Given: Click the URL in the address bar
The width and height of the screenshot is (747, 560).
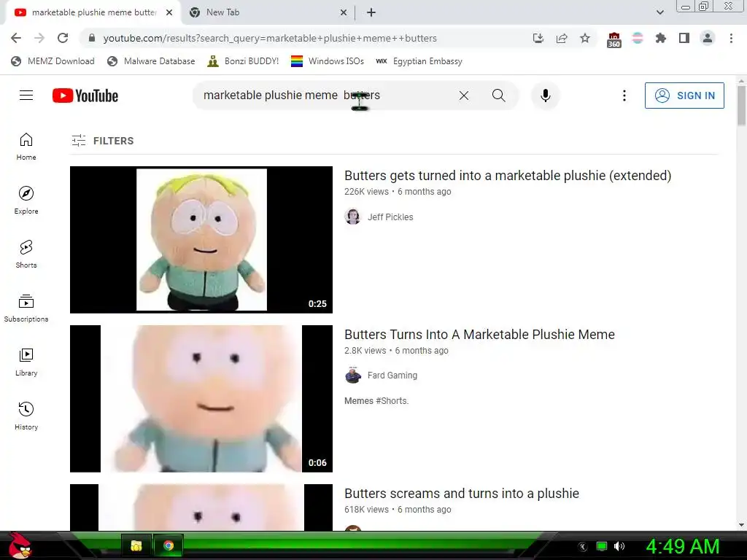Looking at the screenshot, I should (x=270, y=38).
